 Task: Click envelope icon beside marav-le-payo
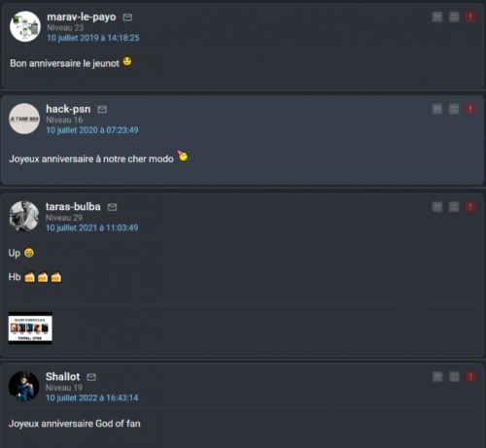coord(127,17)
